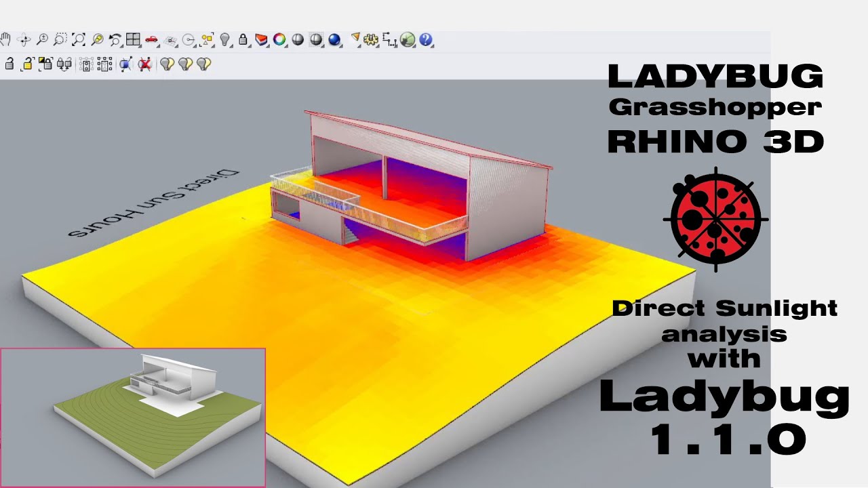Click the grey light bulb hide icon
This screenshot has width=868, height=488.
(x=225, y=39)
